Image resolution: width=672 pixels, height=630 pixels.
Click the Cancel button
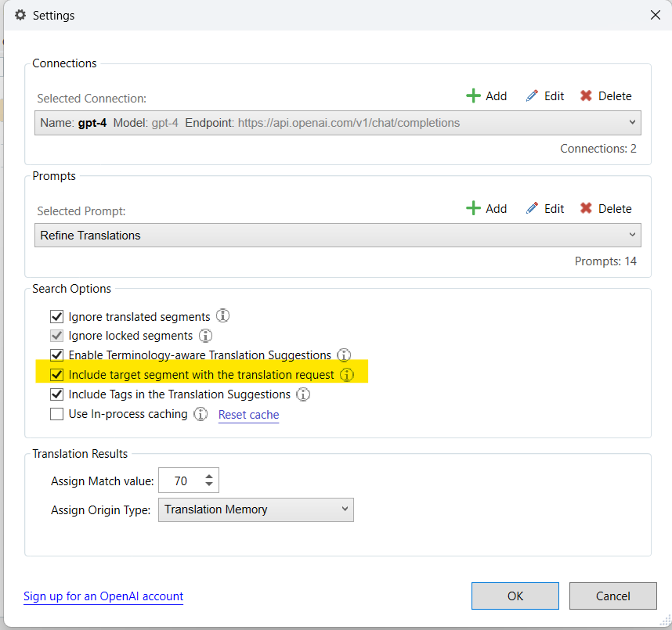612,596
